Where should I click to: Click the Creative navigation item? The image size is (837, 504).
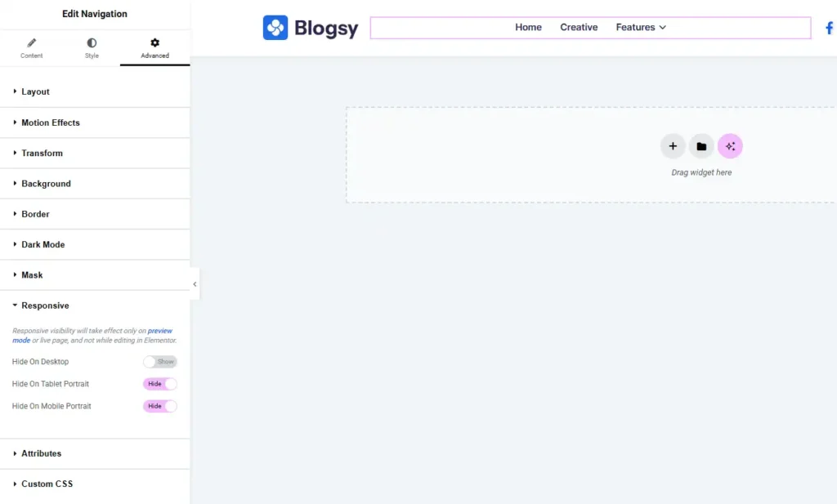579,28
